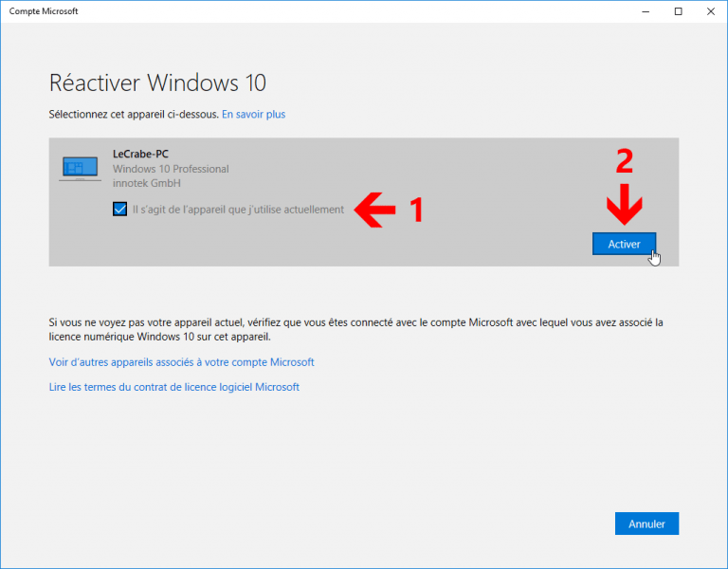
Task: Open the 'En savoir plus' link
Action: (x=253, y=115)
